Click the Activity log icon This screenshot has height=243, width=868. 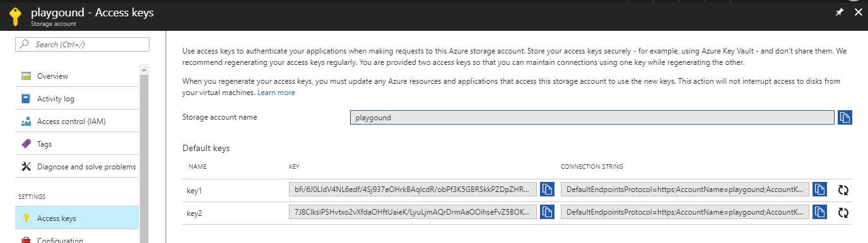tap(26, 99)
